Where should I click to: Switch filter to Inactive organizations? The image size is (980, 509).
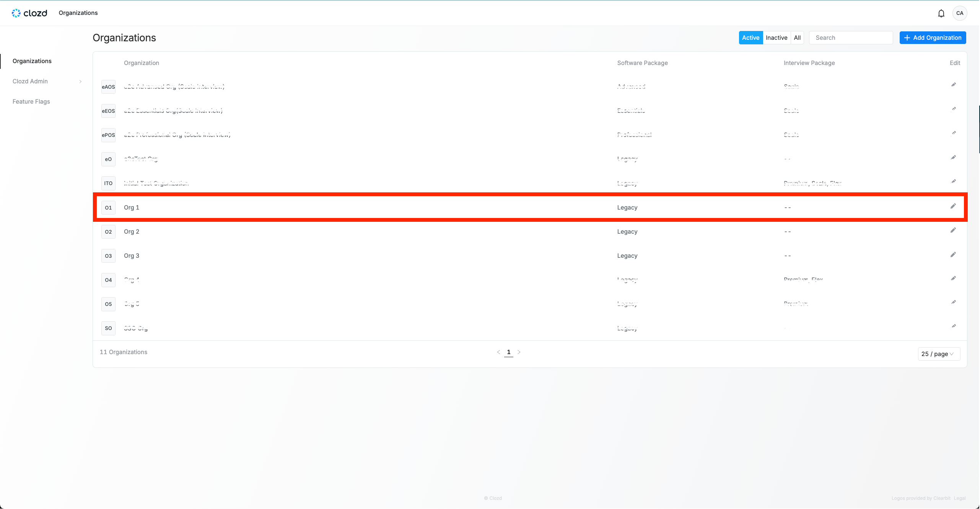(x=776, y=37)
